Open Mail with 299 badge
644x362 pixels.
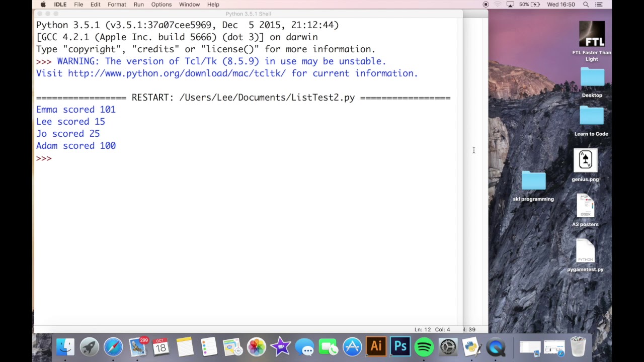pos(137,347)
